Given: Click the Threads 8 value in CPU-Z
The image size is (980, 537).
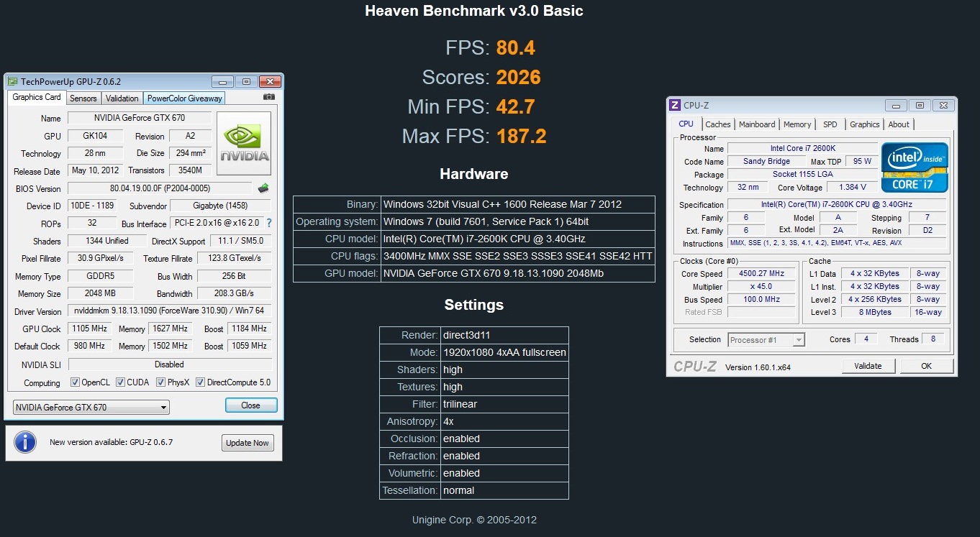Looking at the screenshot, I should [x=933, y=339].
